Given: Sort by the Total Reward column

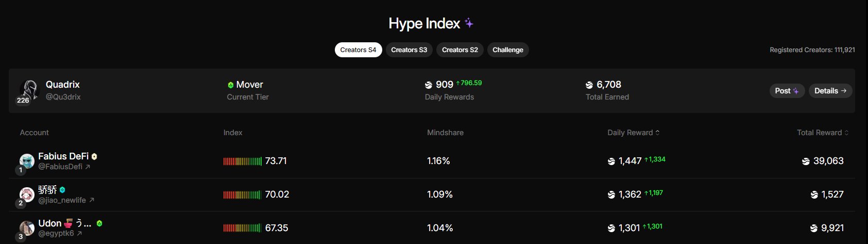Looking at the screenshot, I should pyautogui.click(x=822, y=133).
